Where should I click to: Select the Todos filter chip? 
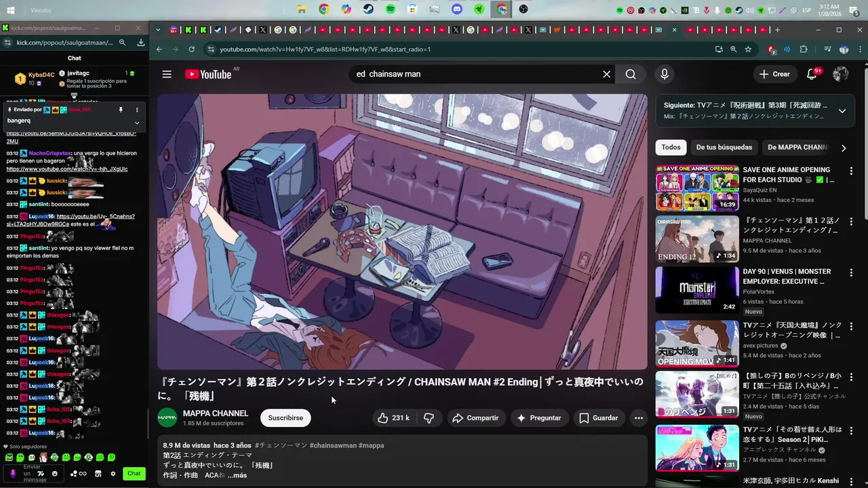point(671,147)
